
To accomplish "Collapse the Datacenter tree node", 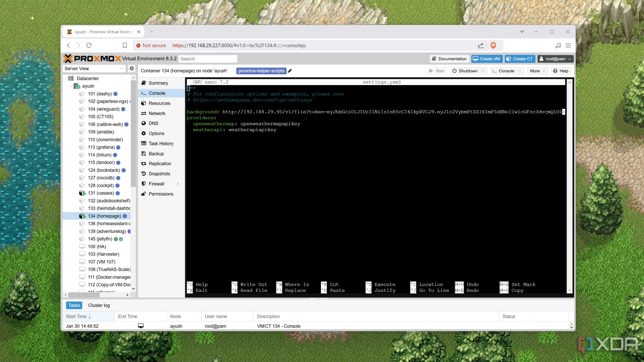I will coord(66,78).
